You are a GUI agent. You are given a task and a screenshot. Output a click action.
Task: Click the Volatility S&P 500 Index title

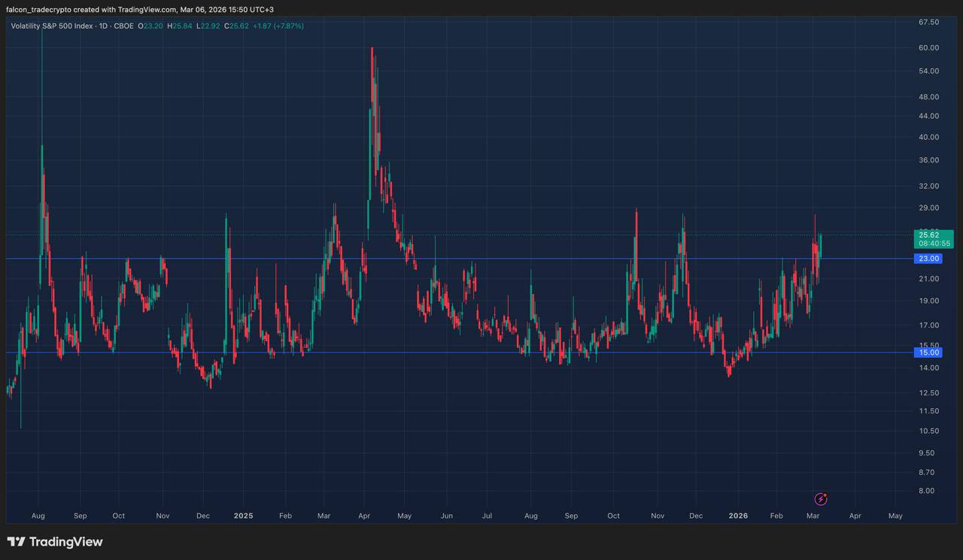tap(51, 26)
